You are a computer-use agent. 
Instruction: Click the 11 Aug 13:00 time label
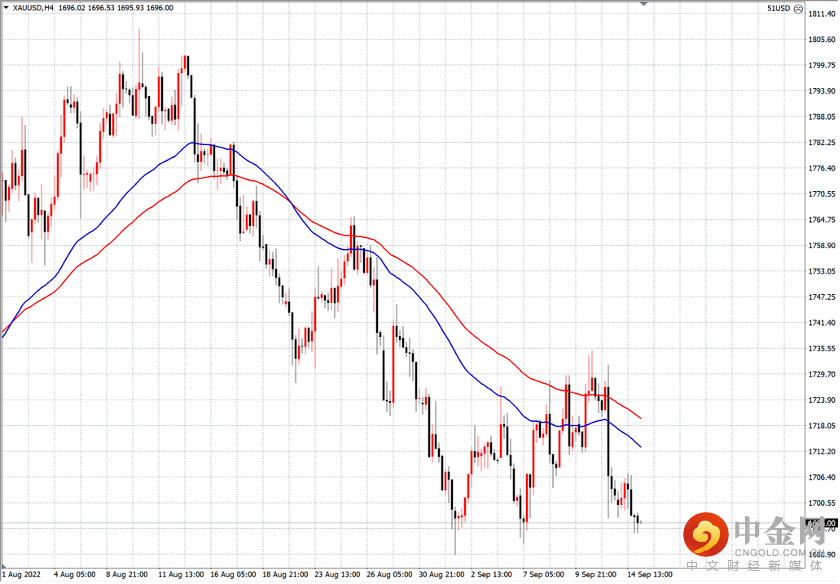tap(181, 574)
